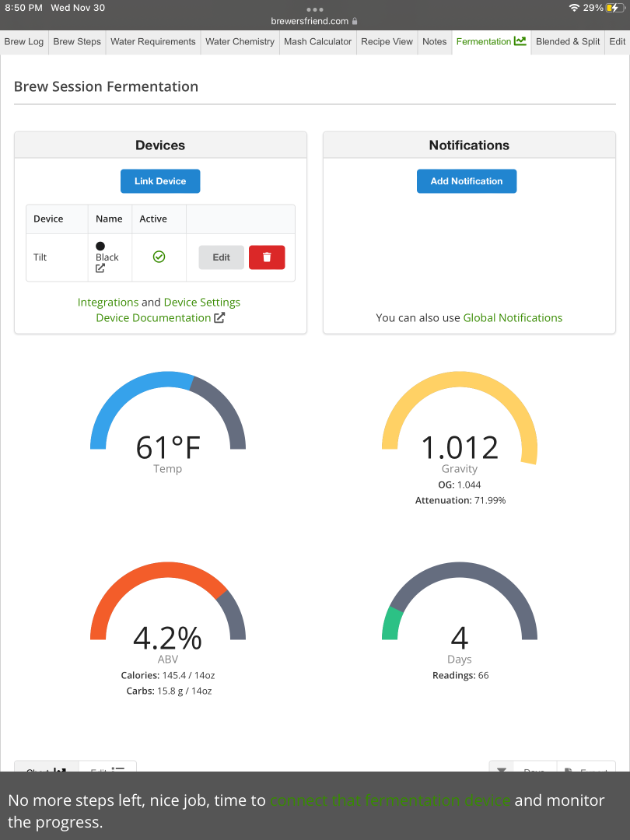This screenshot has width=630, height=840.
Task: Open the Global Notifications link
Action: point(513,318)
